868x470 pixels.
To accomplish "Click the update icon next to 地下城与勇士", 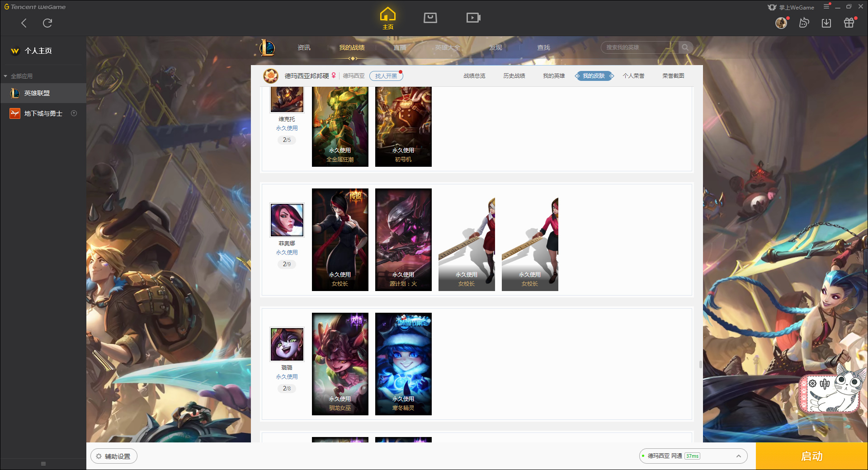I will pyautogui.click(x=74, y=113).
